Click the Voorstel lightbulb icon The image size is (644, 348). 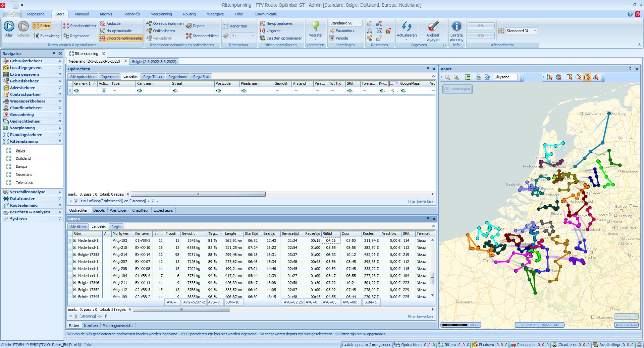(x=315, y=26)
